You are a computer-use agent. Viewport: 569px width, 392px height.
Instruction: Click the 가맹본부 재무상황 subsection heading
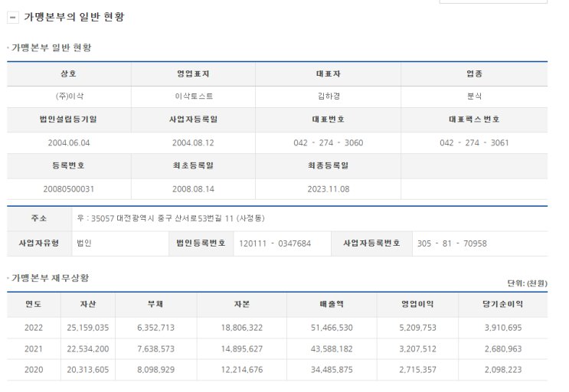[50, 278]
